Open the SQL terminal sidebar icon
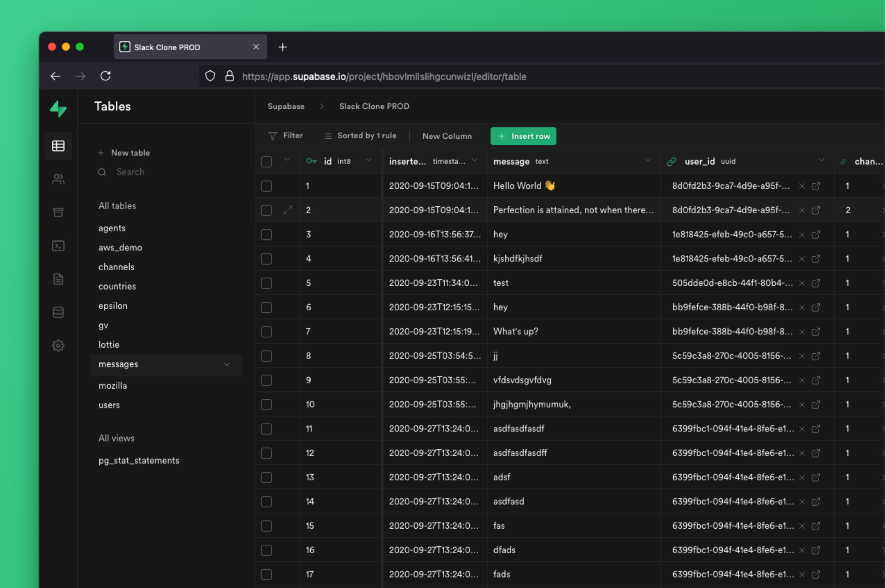 point(58,246)
